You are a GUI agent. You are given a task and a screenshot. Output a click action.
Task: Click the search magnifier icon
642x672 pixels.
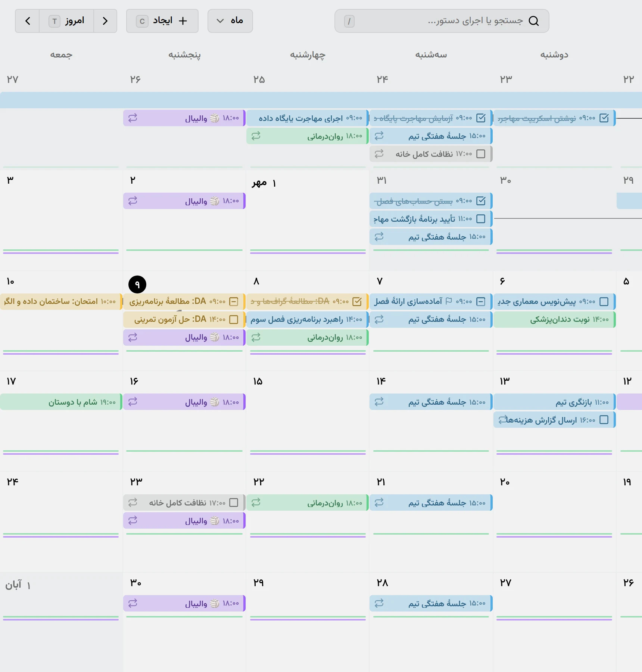point(534,21)
